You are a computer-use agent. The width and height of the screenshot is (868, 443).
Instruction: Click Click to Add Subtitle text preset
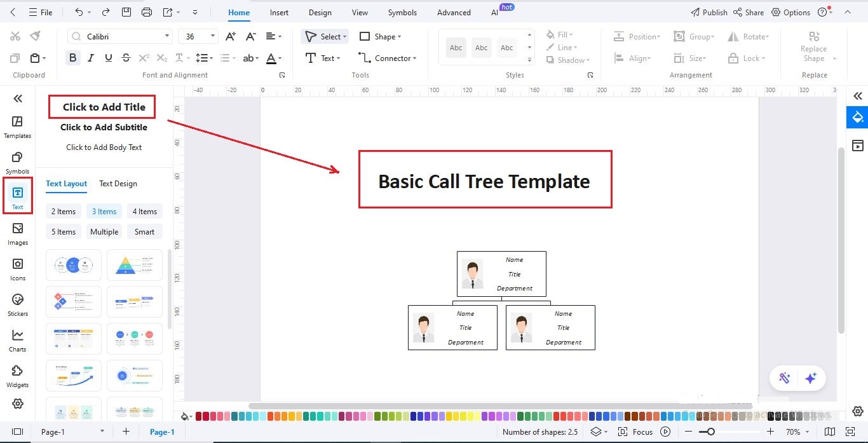[x=104, y=127]
